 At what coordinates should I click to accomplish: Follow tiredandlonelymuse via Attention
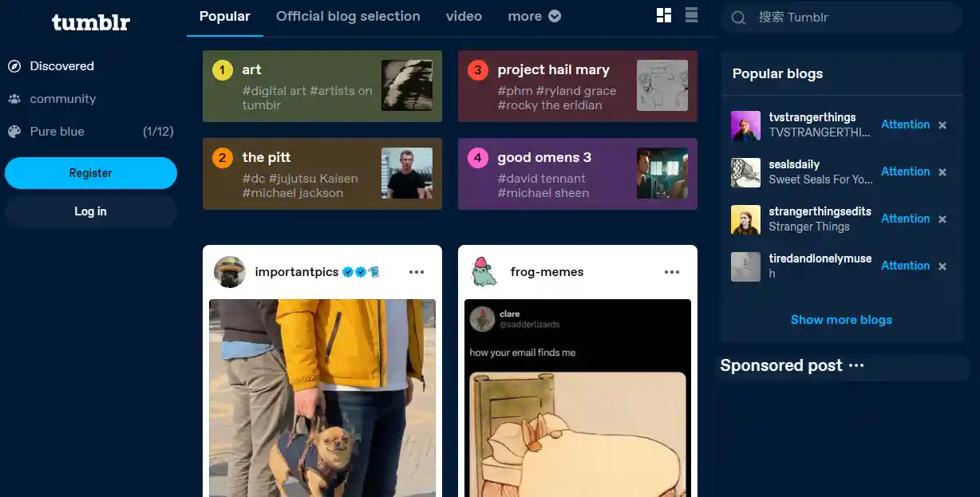pos(905,266)
